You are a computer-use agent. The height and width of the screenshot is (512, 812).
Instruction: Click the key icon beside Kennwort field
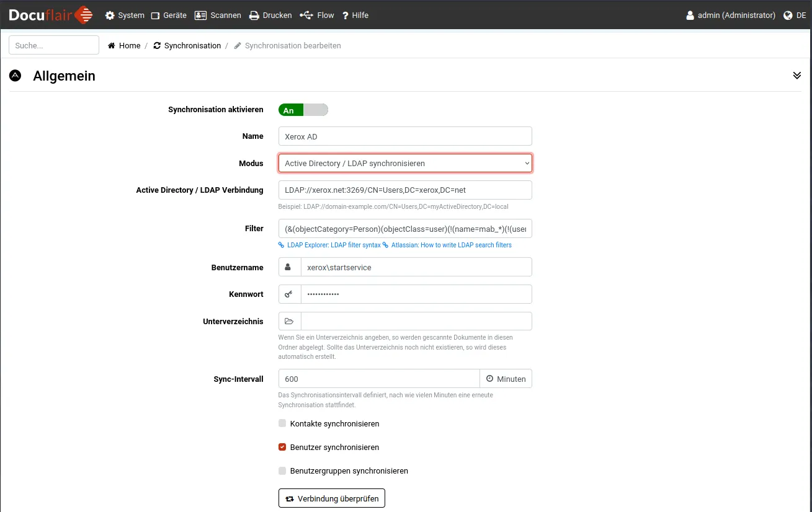(x=289, y=294)
